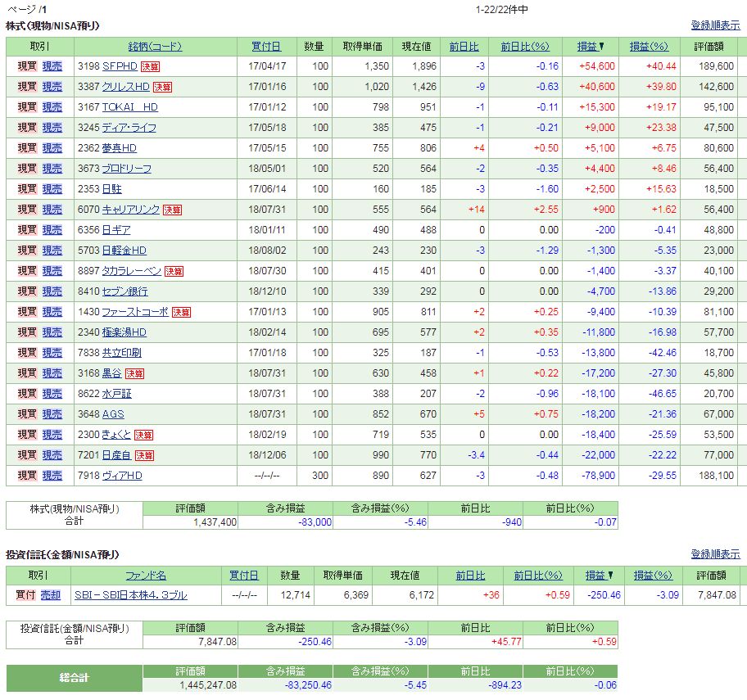The width and height of the screenshot is (747, 700).
Task: Sell TOKAI HD via 現売 link
Action: pos(52,107)
